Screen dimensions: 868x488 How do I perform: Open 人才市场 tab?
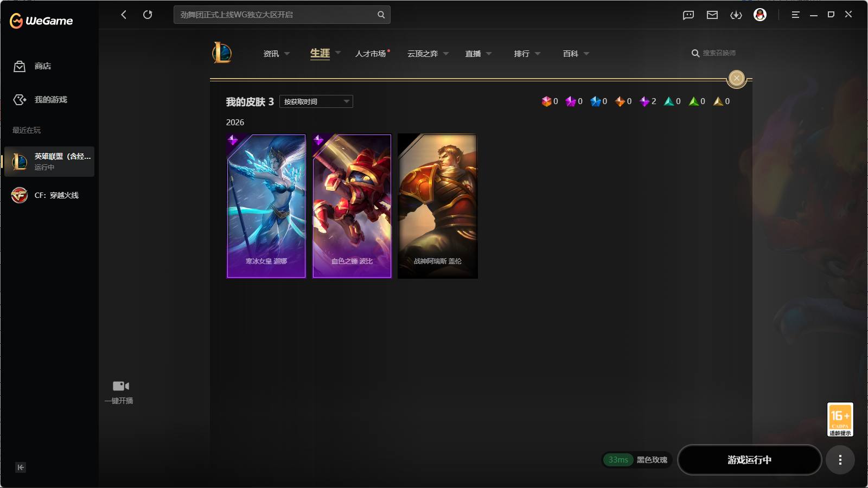pyautogui.click(x=372, y=54)
